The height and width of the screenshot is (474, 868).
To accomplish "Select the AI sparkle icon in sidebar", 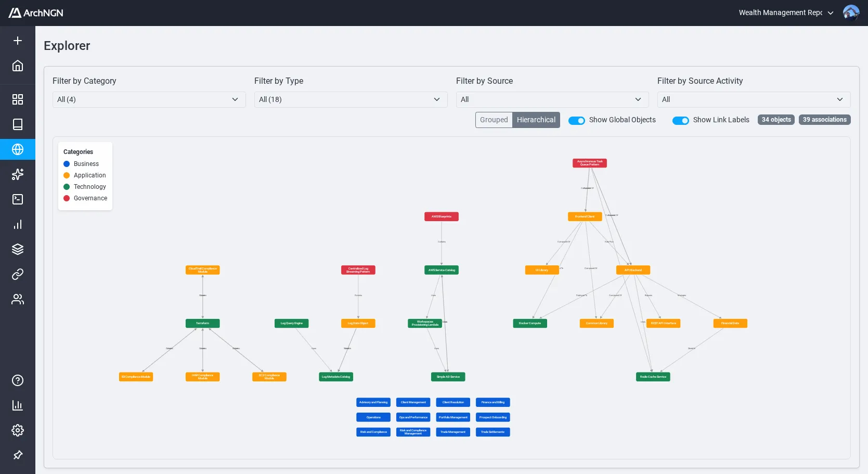I will pyautogui.click(x=18, y=174).
